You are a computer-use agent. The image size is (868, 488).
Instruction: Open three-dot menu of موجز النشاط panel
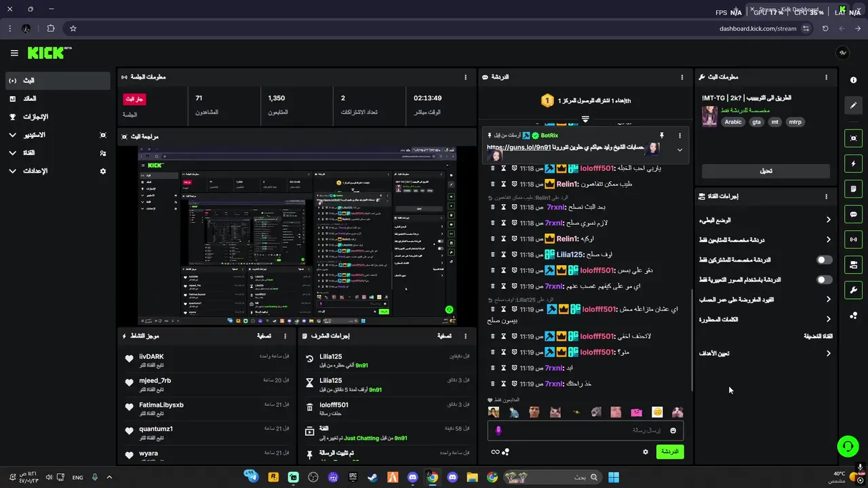285,336
